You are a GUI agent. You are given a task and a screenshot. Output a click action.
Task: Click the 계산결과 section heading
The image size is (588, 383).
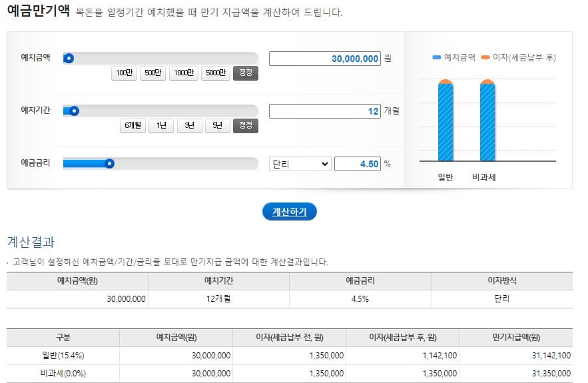pyautogui.click(x=31, y=242)
